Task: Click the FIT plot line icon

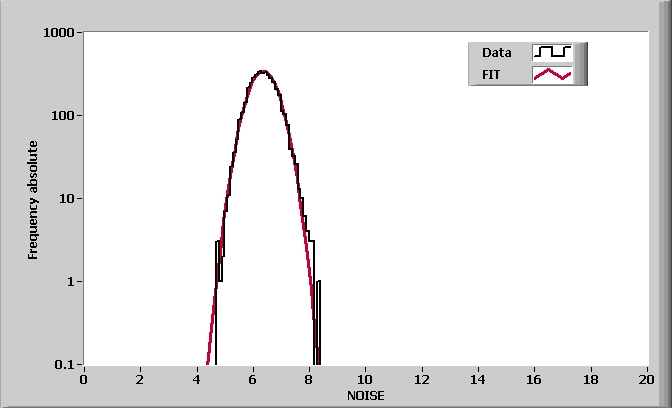Action: [552, 74]
